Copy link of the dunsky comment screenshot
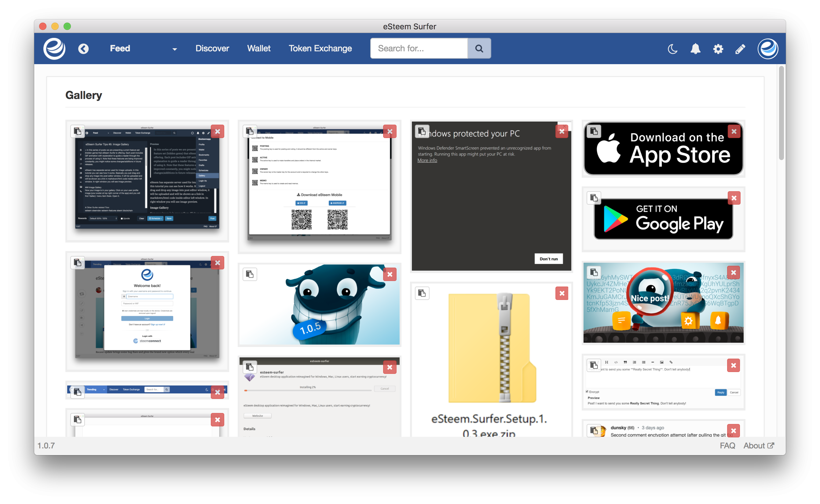 pos(594,431)
